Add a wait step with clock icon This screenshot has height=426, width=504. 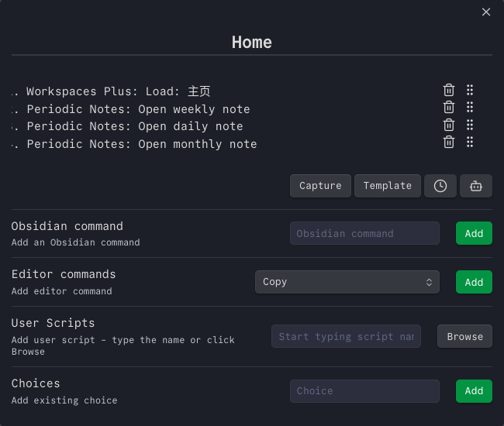440,186
